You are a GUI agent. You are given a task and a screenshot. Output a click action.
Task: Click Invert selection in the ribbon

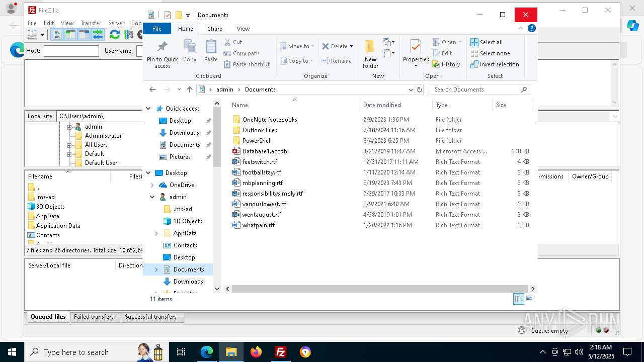(495, 64)
